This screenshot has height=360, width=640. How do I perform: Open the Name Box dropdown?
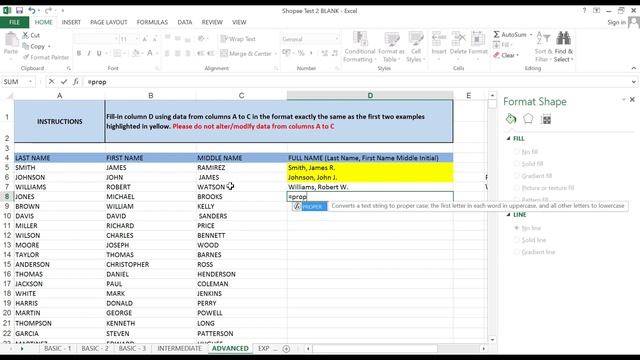30,82
